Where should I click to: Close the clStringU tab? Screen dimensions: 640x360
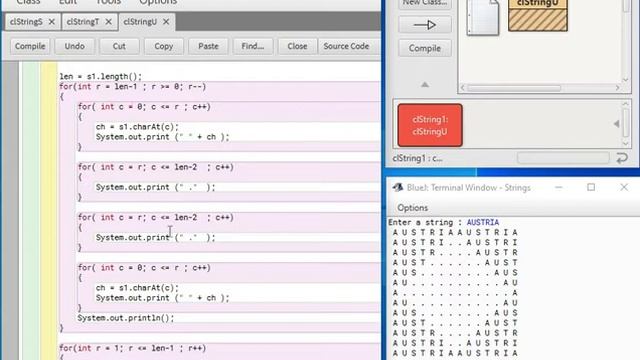click(166, 22)
